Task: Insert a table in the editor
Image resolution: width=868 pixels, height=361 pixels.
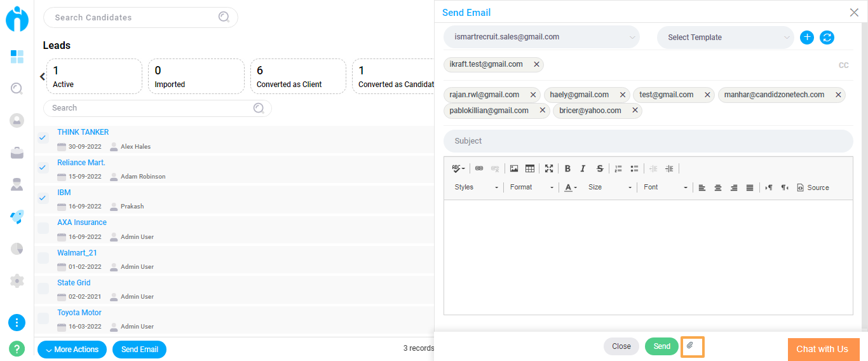Action: coord(530,168)
